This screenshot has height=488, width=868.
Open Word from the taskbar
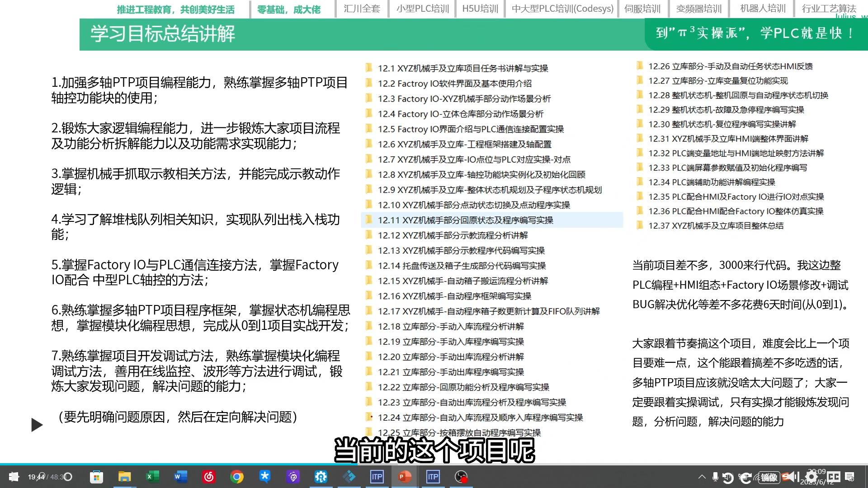[180, 477]
